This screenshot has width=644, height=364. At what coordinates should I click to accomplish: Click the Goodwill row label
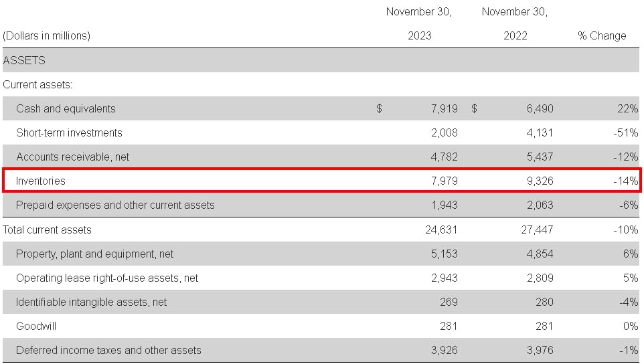pyautogui.click(x=36, y=327)
